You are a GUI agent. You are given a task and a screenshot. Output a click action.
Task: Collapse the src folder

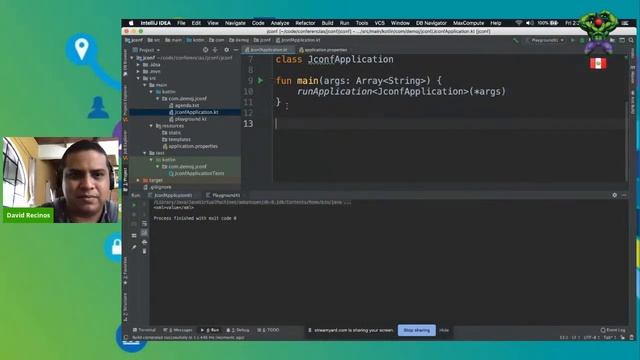point(138,78)
